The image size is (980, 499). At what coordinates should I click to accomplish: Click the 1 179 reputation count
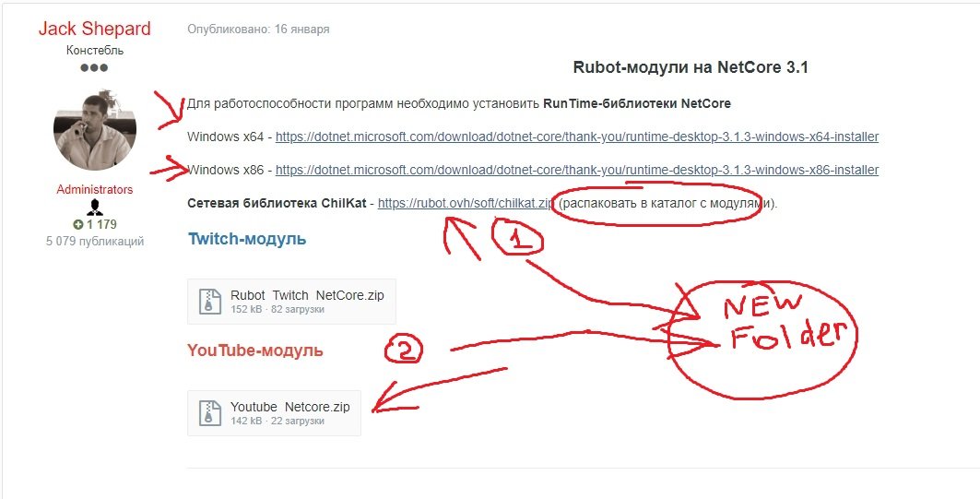pyautogui.click(x=101, y=224)
